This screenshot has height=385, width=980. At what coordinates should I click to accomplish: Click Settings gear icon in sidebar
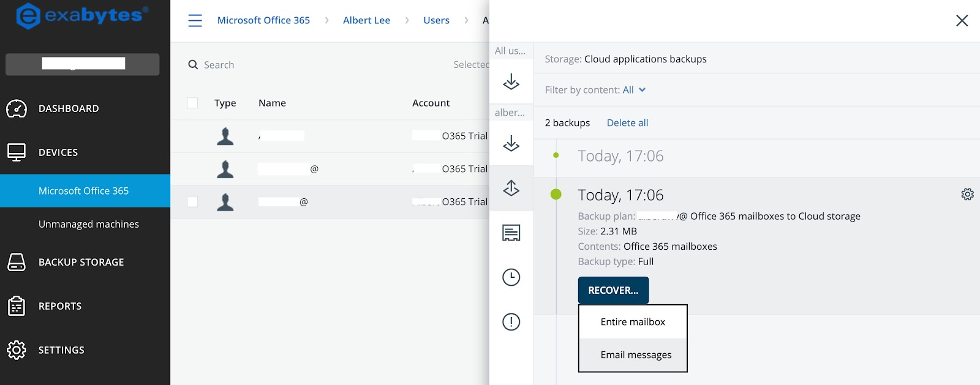[x=17, y=350]
